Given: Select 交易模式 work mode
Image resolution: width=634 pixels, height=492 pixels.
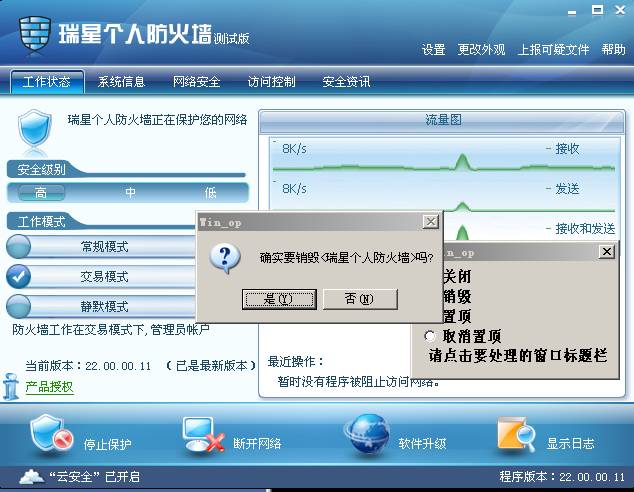Looking at the screenshot, I should [101, 277].
